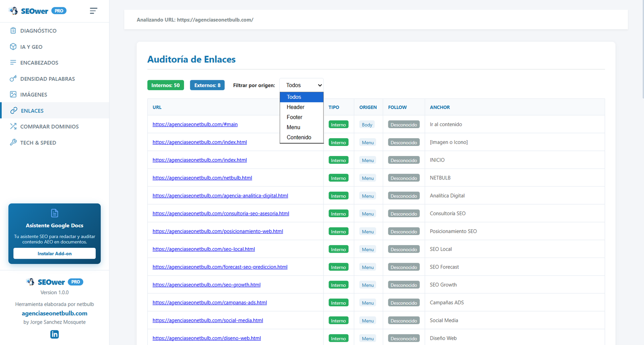Click the Body origin badge

pyautogui.click(x=367, y=125)
